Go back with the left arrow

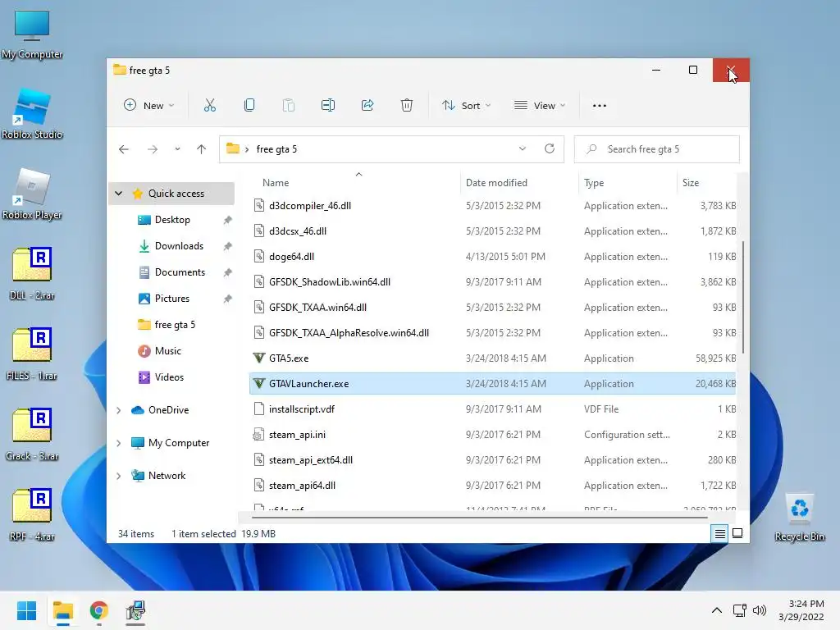point(124,149)
